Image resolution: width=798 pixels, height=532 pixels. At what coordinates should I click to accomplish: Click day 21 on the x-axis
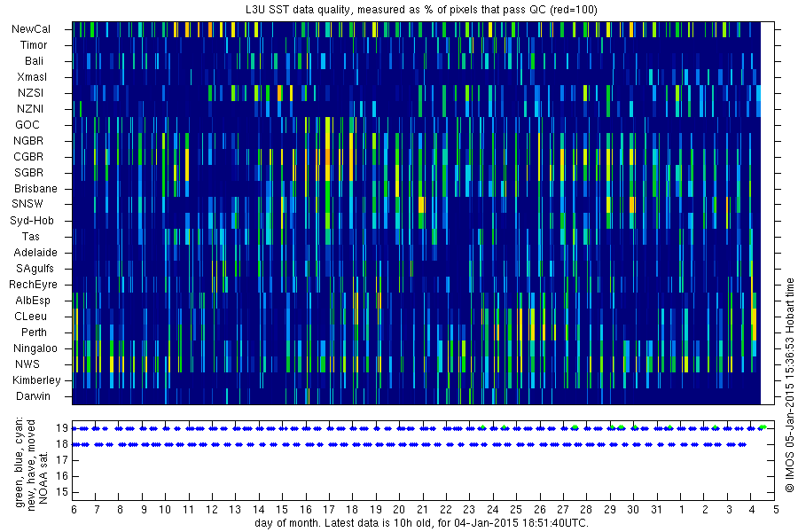[x=422, y=510]
